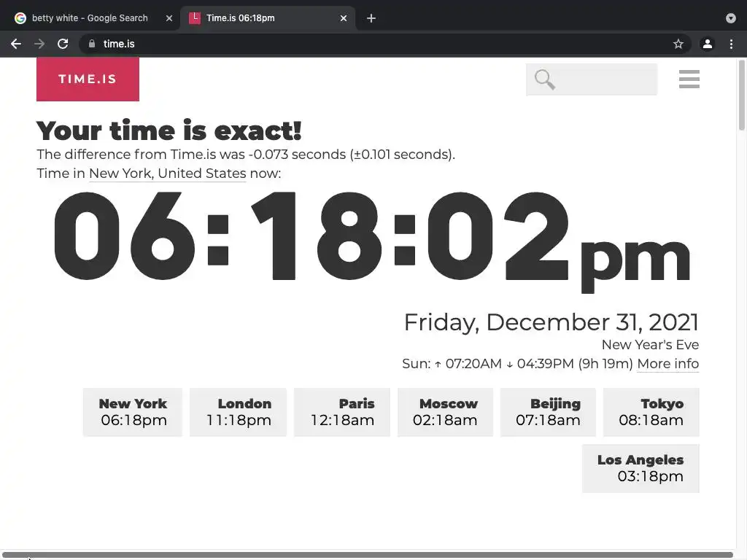Click the Sun: 07:20AM 04:39PM text
This screenshot has height=560, width=747.
(517, 364)
